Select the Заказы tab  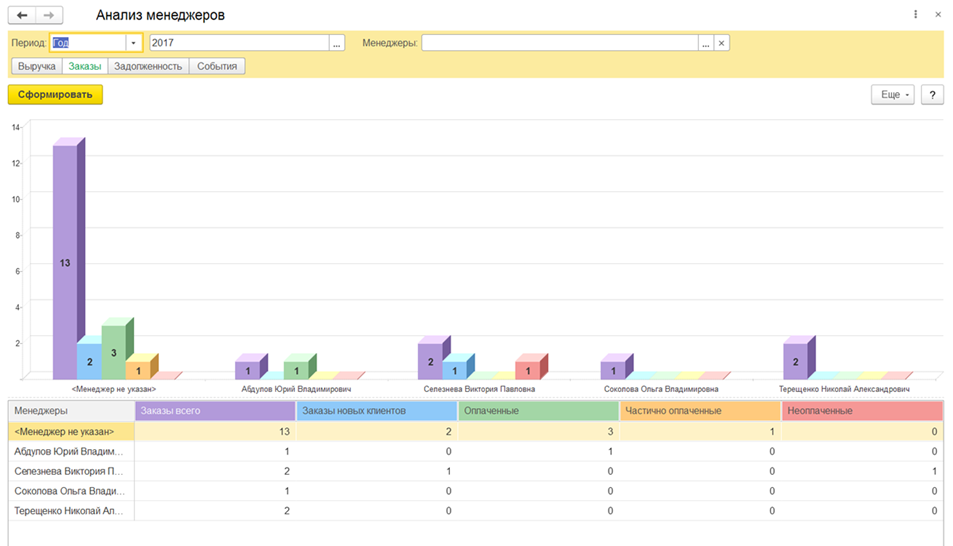(85, 66)
